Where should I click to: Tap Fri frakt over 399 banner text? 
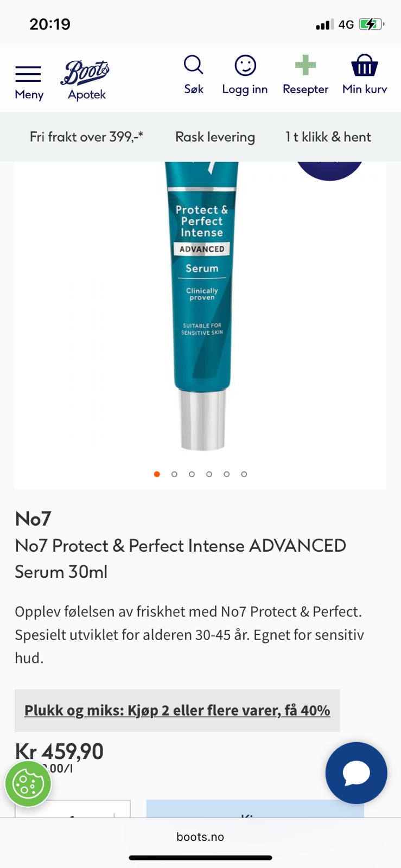(x=86, y=137)
